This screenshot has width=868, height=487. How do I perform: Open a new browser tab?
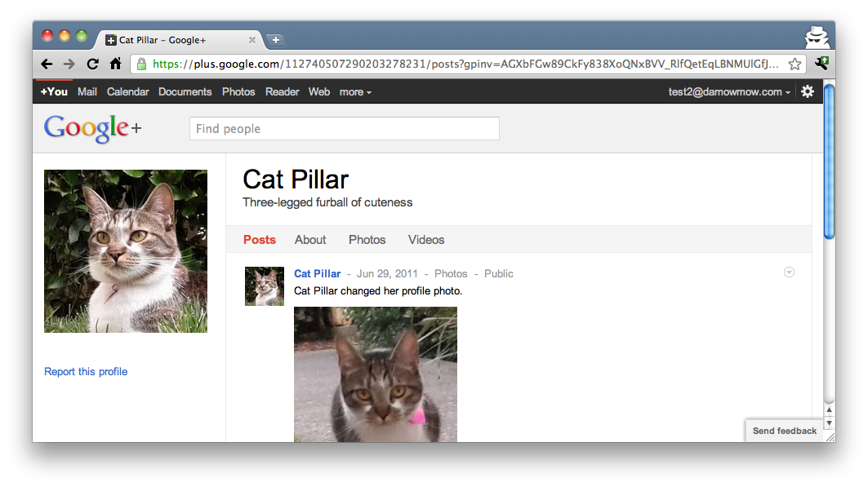tap(275, 39)
